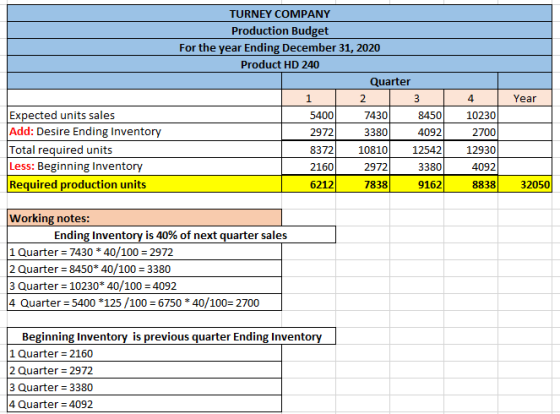The height and width of the screenshot is (414, 560).
Task: Select expected sales value 5400
Action: click(309, 115)
